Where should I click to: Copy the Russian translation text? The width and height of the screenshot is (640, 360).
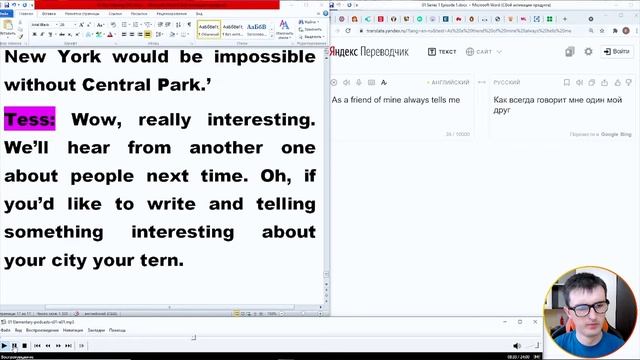pos(592,82)
